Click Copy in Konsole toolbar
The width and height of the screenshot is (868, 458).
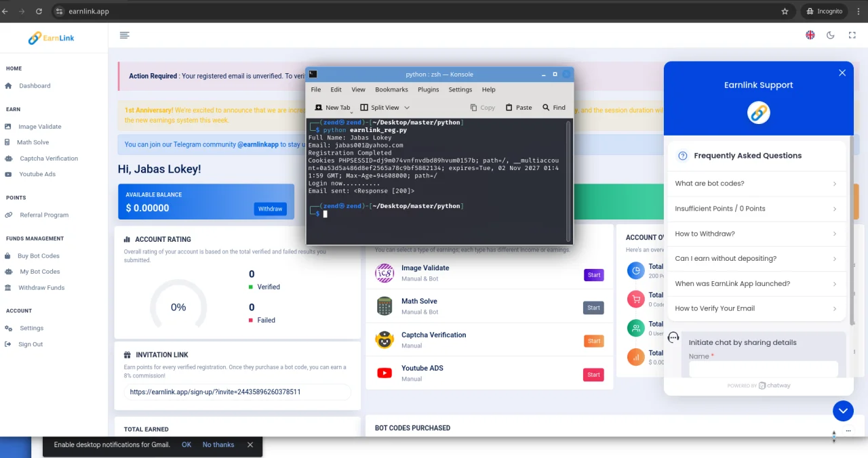coord(483,108)
